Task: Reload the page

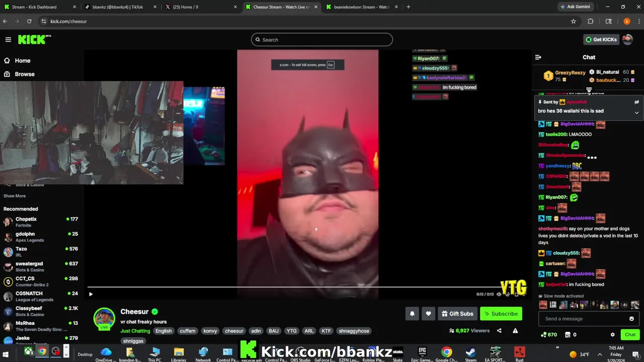Action: tap(29, 22)
